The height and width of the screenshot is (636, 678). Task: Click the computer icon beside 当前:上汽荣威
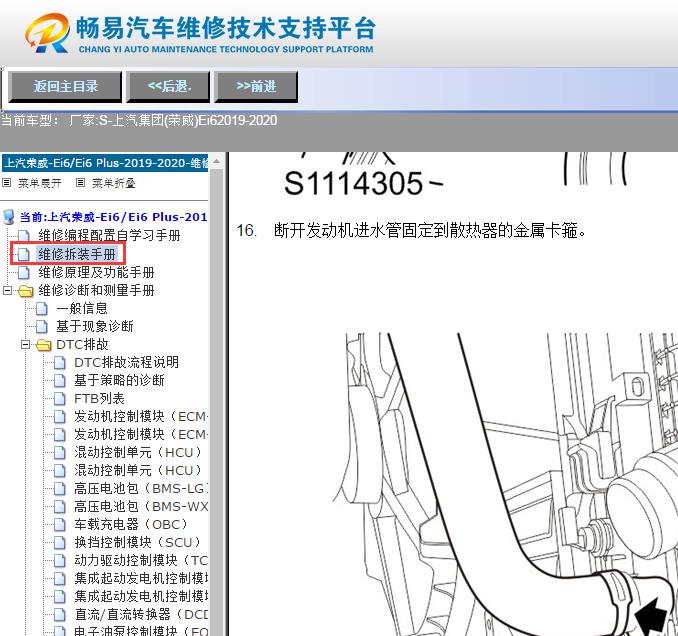pos(9,217)
